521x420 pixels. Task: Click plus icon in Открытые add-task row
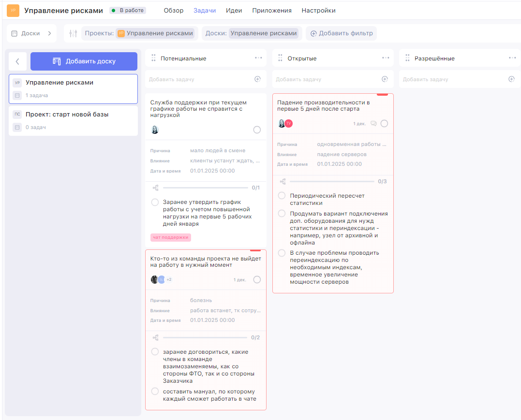[385, 79]
